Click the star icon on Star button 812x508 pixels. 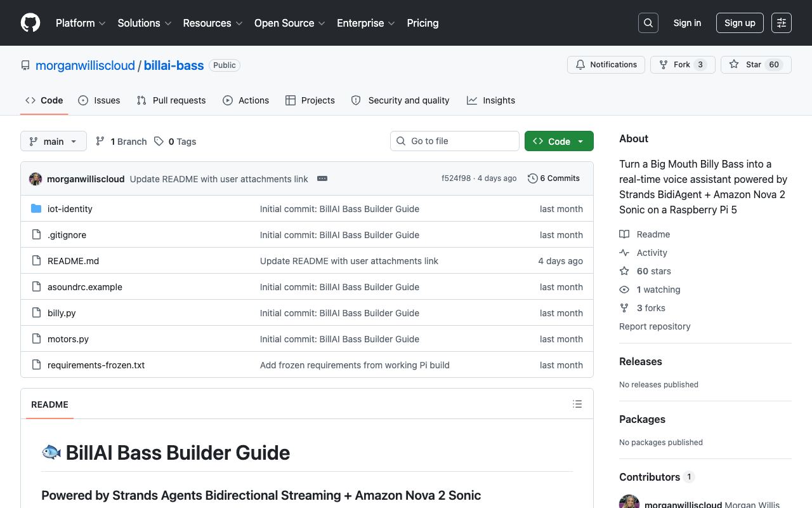click(x=734, y=65)
